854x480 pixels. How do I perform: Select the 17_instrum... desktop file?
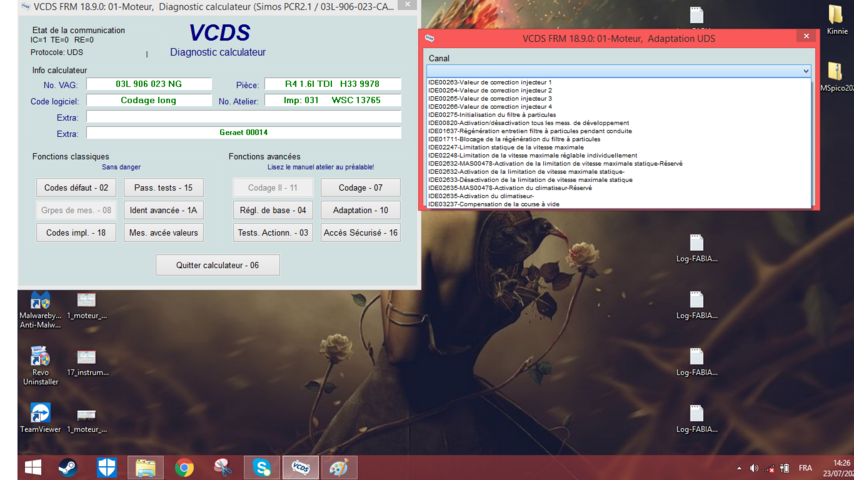87,363
